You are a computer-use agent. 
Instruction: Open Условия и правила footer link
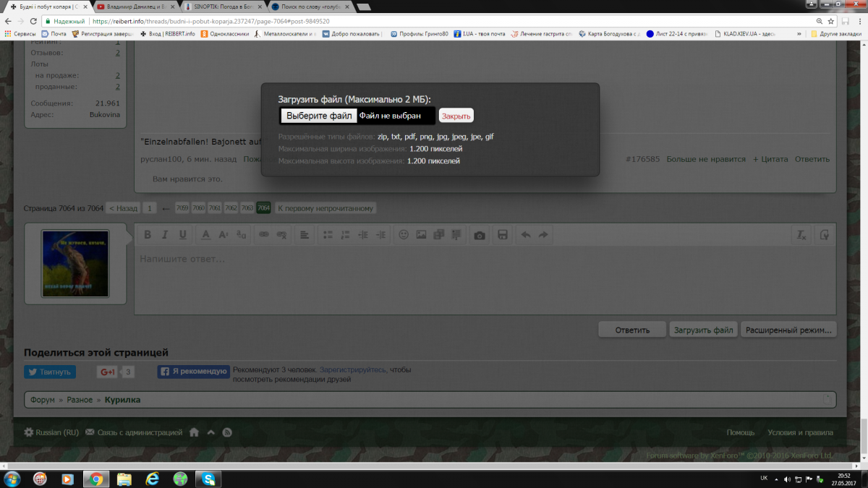[x=801, y=432]
